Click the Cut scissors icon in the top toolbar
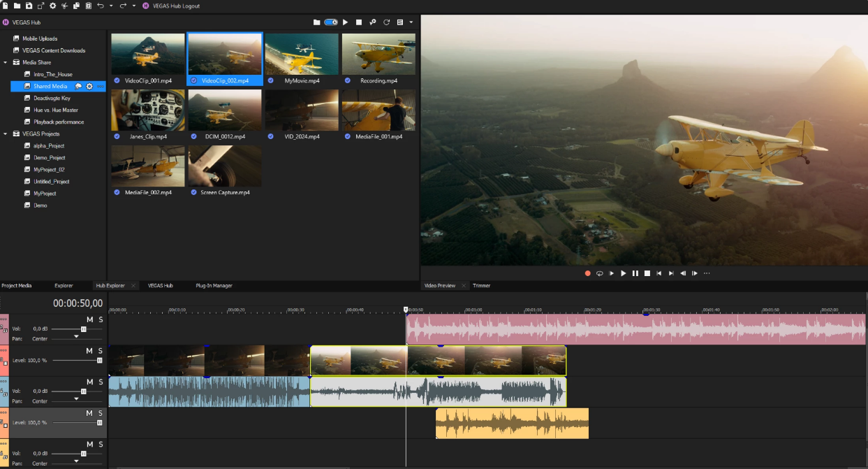868x469 pixels. click(64, 6)
